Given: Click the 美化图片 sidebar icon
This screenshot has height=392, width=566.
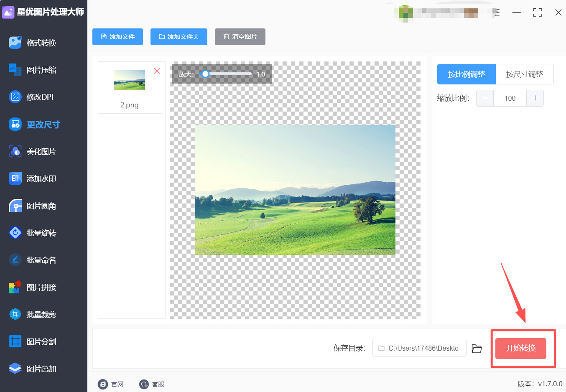Looking at the screenshot, I should point(15,151).
